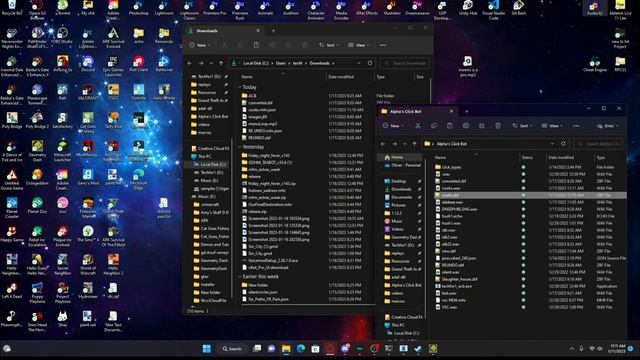
Task: Refresh the Downloads folder view
Action: pyautogui.click(x=370, y=63)
